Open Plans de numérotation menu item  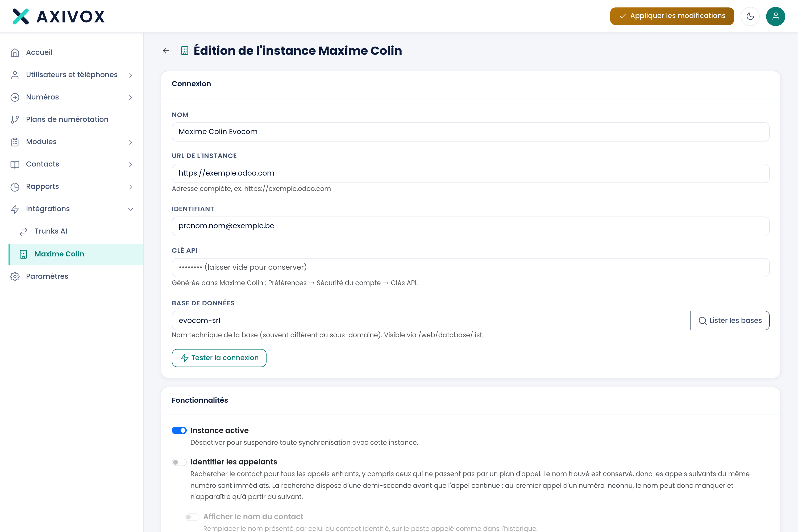[72, 119]
